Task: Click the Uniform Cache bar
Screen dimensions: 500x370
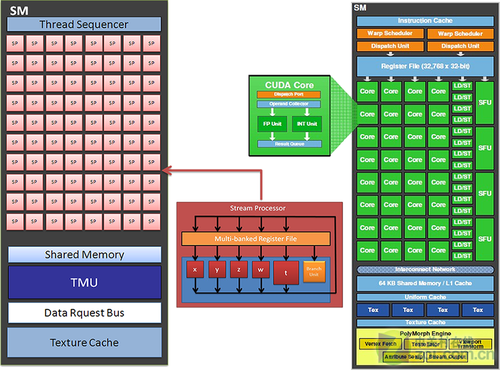Action: 425,297
